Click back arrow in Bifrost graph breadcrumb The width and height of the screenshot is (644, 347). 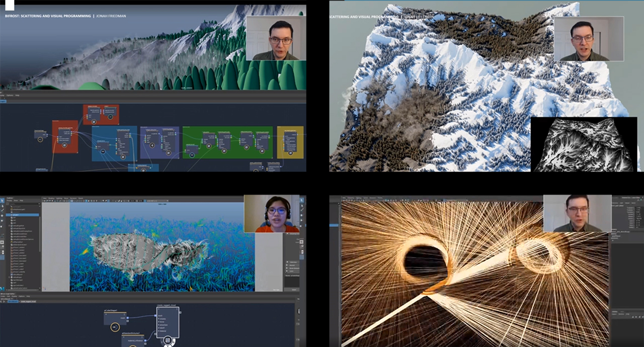[2, 301]
